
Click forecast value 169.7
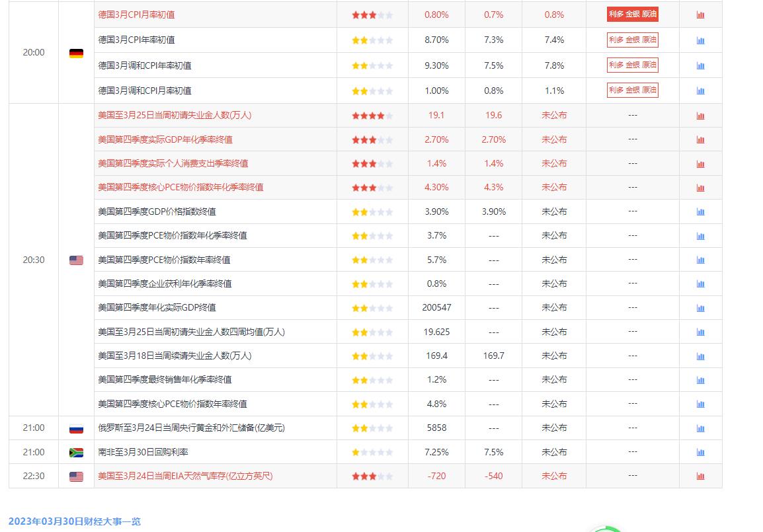[493, 356]
